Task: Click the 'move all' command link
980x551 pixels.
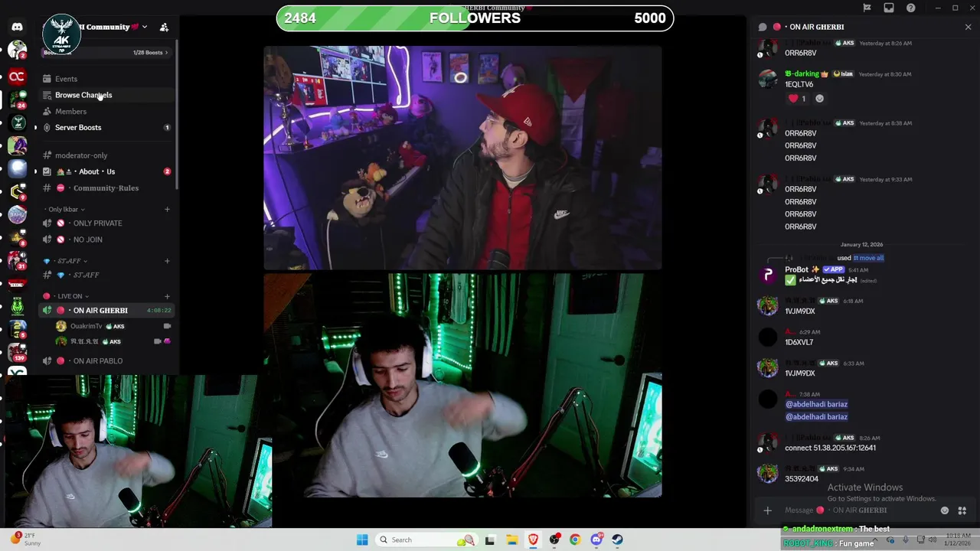Action: [x=868, y=258]
